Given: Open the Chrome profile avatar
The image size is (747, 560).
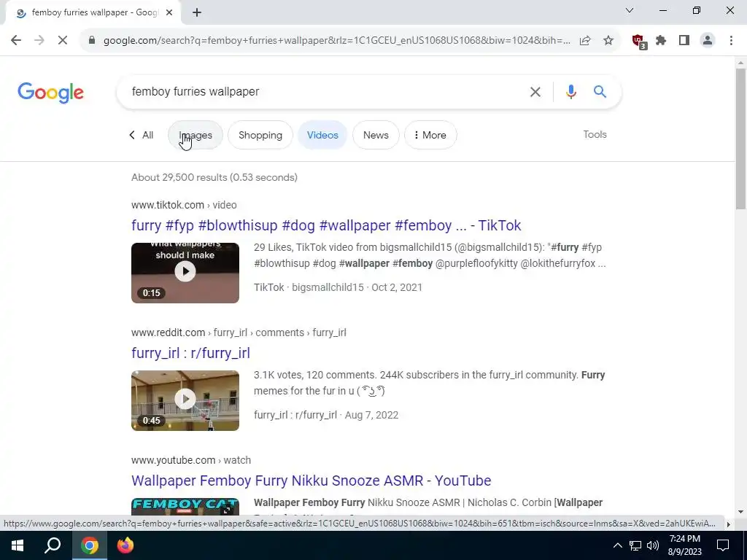Looking at the screenshot, I should (x=708, y=41).
